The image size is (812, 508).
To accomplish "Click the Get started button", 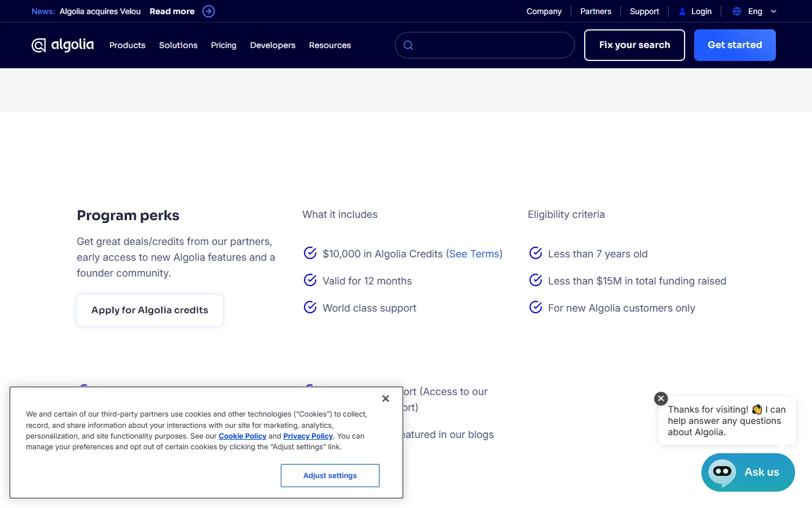I will click(735, 45).
